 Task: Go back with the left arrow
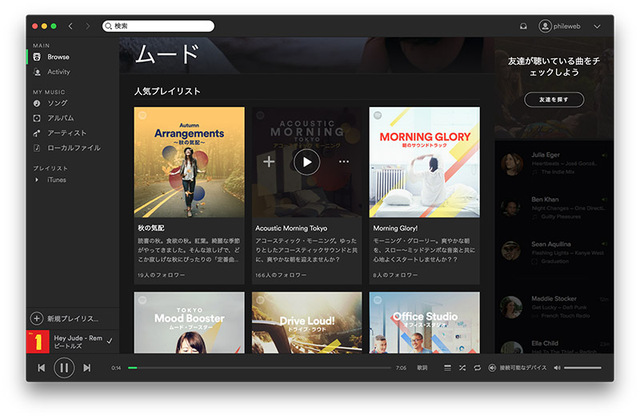click(71, 26)
